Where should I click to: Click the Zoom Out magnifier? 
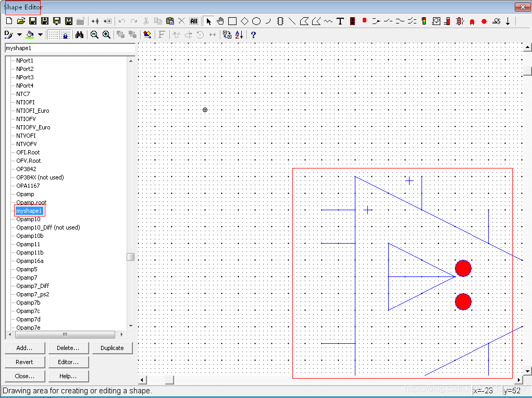pyautogui.click(x=94, y=34)
